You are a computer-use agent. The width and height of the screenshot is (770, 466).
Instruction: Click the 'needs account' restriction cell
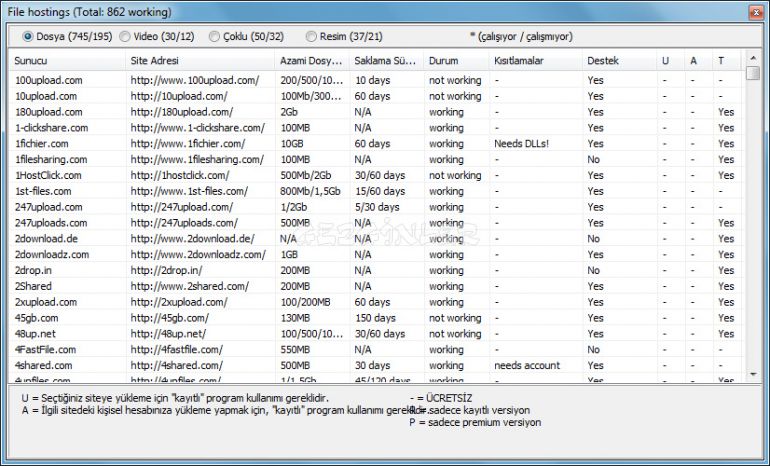527,365
